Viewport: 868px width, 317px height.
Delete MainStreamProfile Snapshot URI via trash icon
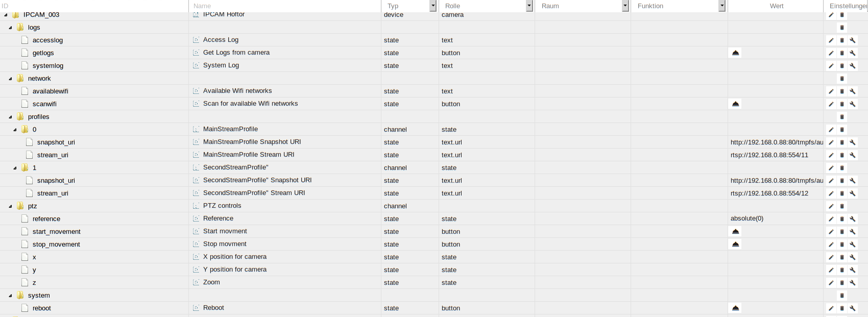842,142
